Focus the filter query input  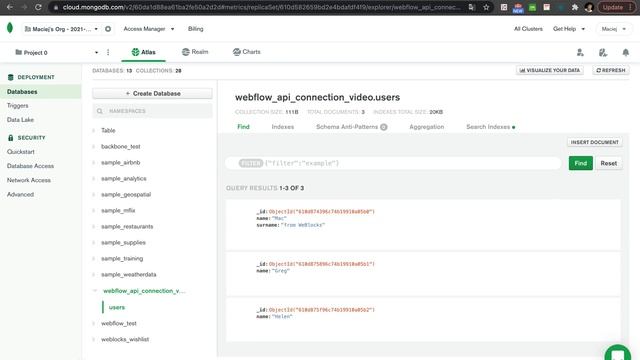(394, 163)
